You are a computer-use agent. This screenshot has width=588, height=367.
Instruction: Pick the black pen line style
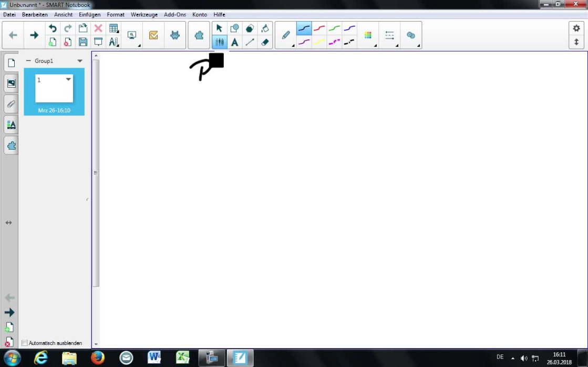304,28
